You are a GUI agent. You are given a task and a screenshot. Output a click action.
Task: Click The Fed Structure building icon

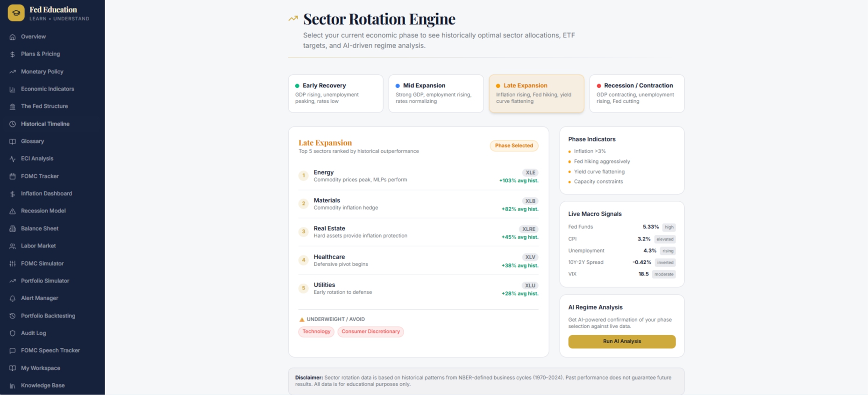pos(13,106)
